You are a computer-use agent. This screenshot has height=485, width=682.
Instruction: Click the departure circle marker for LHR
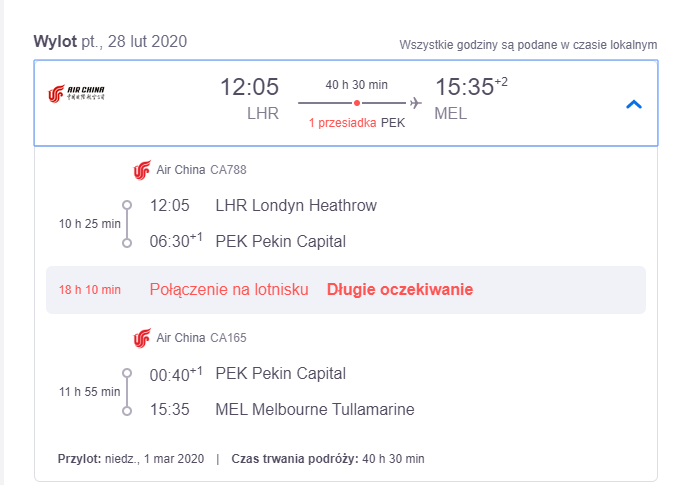point(127,205)
